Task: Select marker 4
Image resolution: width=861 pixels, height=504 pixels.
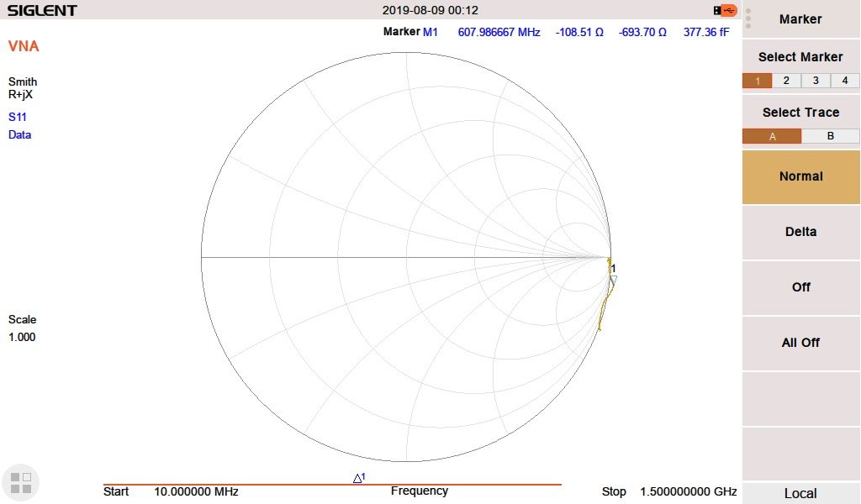Action: click(845, 81)
